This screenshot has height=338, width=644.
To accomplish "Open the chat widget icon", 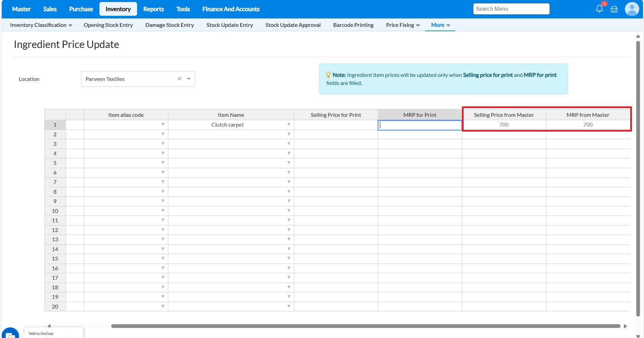I will click(10, 334).
